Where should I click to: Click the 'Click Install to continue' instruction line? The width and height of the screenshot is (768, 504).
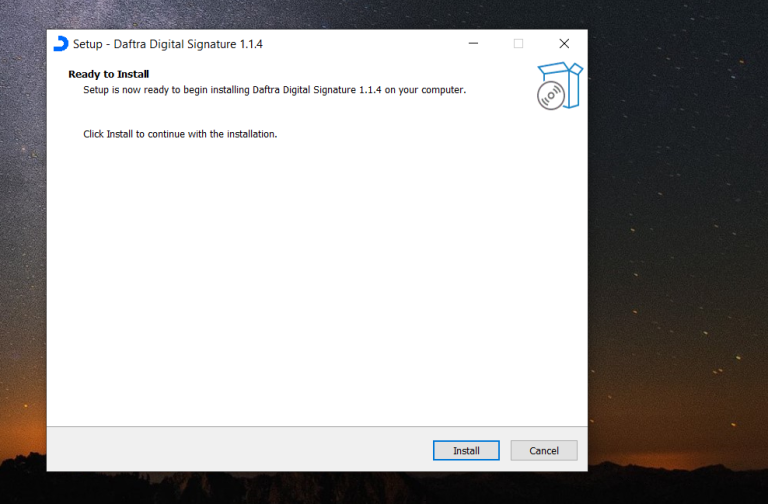point(179,133)
